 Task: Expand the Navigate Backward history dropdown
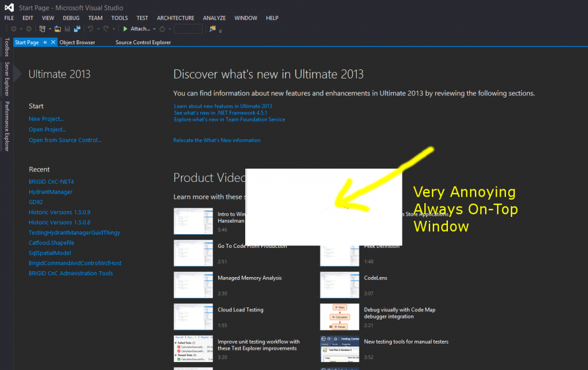tap(21, 29)
